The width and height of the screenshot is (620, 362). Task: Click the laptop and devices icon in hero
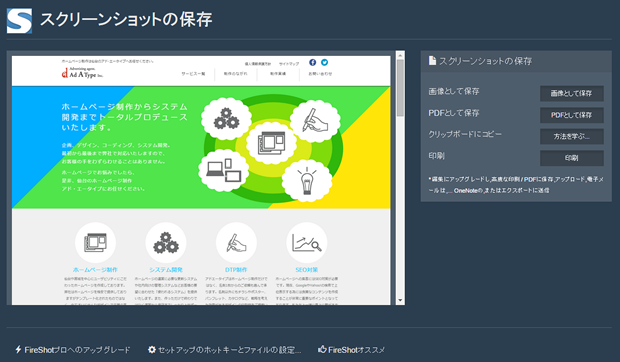224,170
